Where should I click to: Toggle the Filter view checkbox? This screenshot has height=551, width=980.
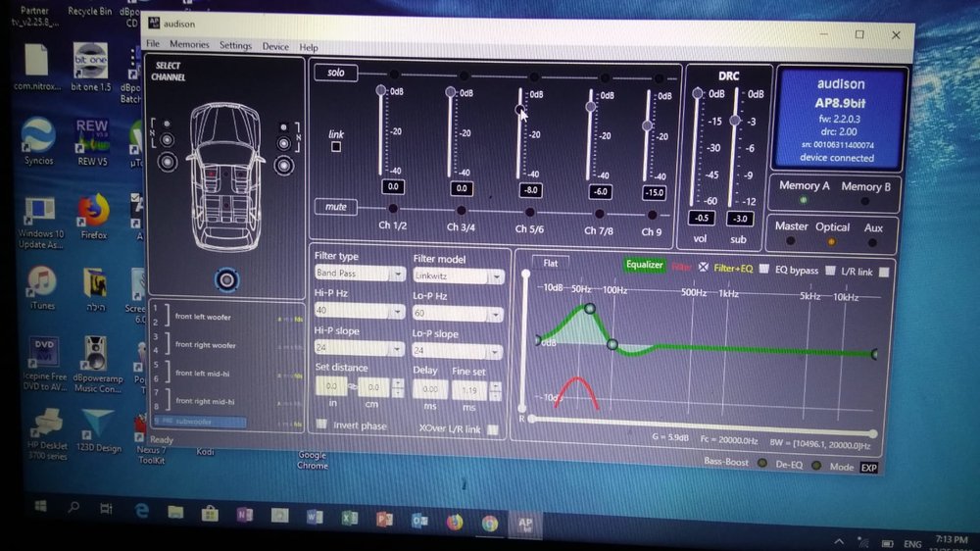(x=703, y=267)
